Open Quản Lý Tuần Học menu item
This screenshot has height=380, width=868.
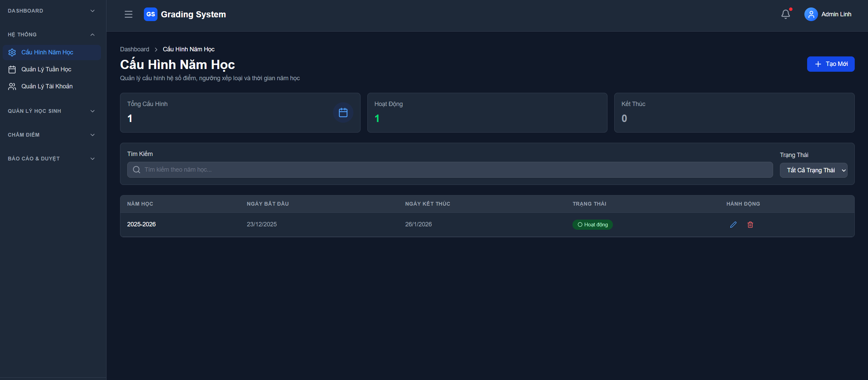click(46, 69)
